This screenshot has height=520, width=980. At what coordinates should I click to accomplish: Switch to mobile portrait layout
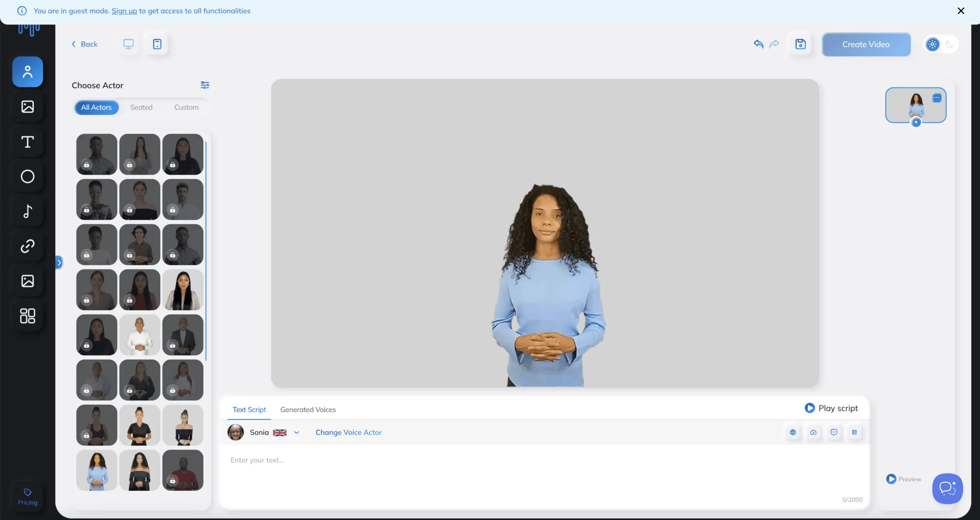tap(157, 44)
